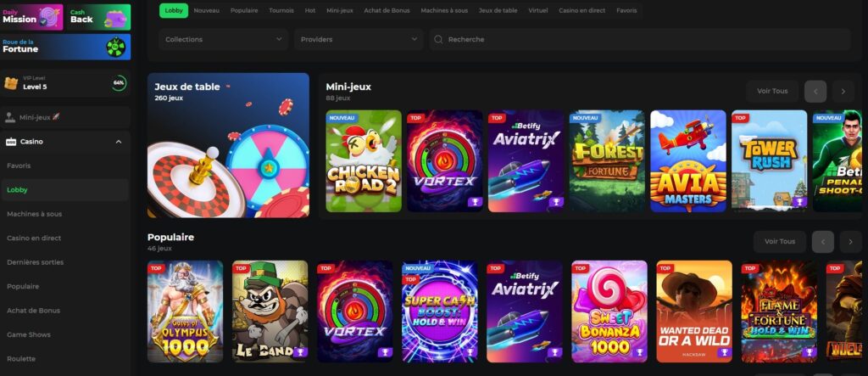868x376 pixels.
Task: Go to next Mini-jeux games arrow
Action: click(x=843, y=92)
